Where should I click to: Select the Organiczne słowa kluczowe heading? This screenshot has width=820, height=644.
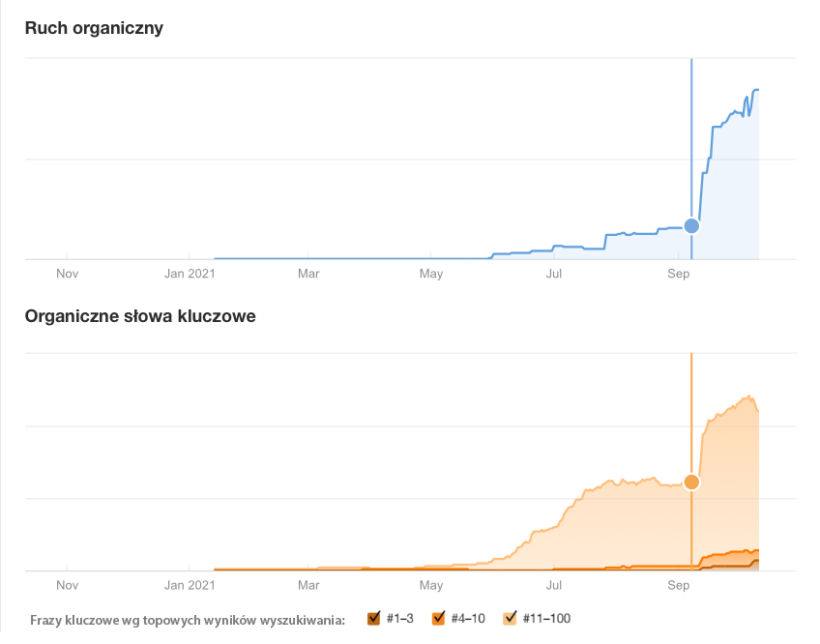click(x=140, y=316)
